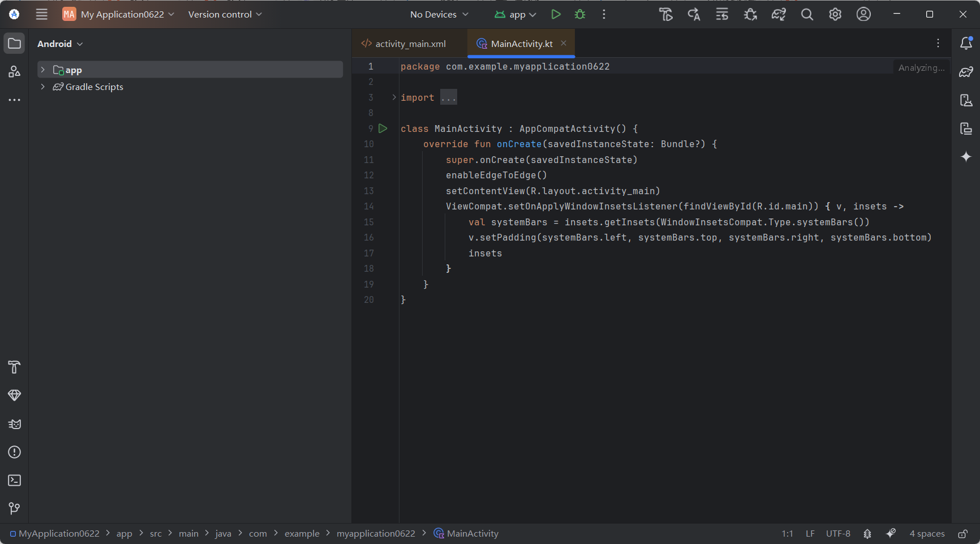Start debugging with the bug icon

point(579,14)
